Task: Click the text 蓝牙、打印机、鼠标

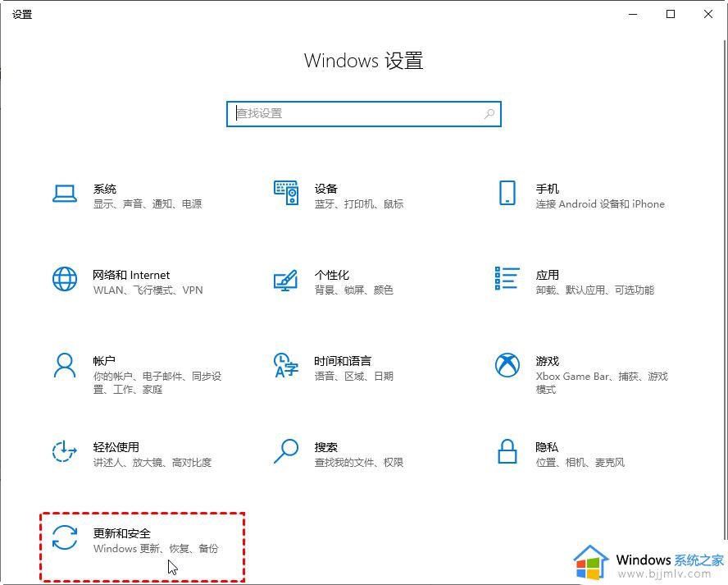Action: click(x=359, y=204)
